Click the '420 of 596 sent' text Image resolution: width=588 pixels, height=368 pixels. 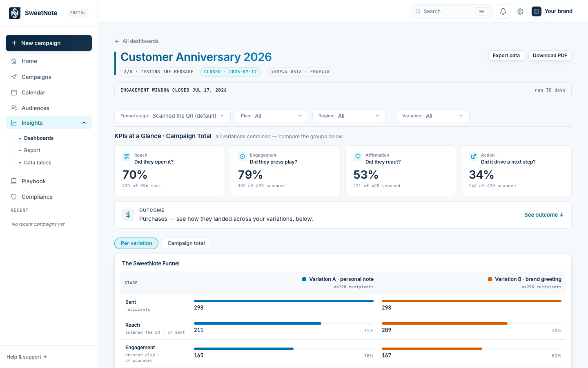(x=142, y=186)
